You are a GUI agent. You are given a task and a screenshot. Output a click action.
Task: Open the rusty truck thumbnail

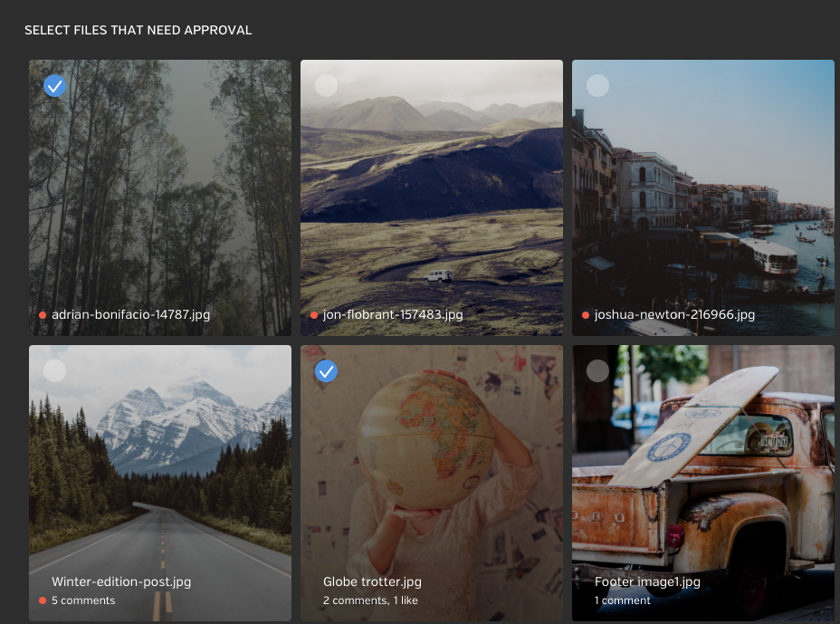click(703, 483)
